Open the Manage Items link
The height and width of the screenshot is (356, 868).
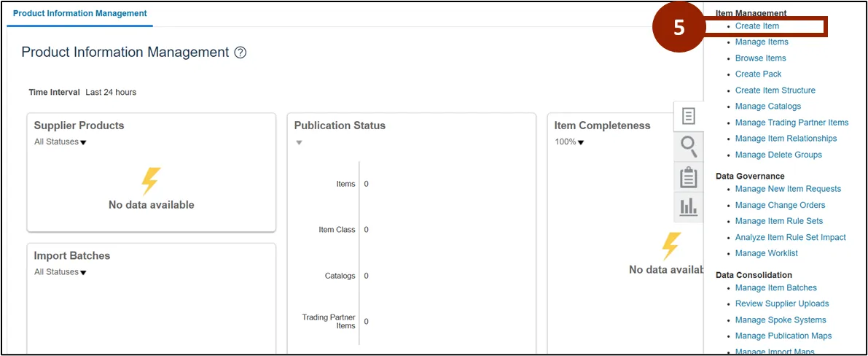(x=762, y=42)
